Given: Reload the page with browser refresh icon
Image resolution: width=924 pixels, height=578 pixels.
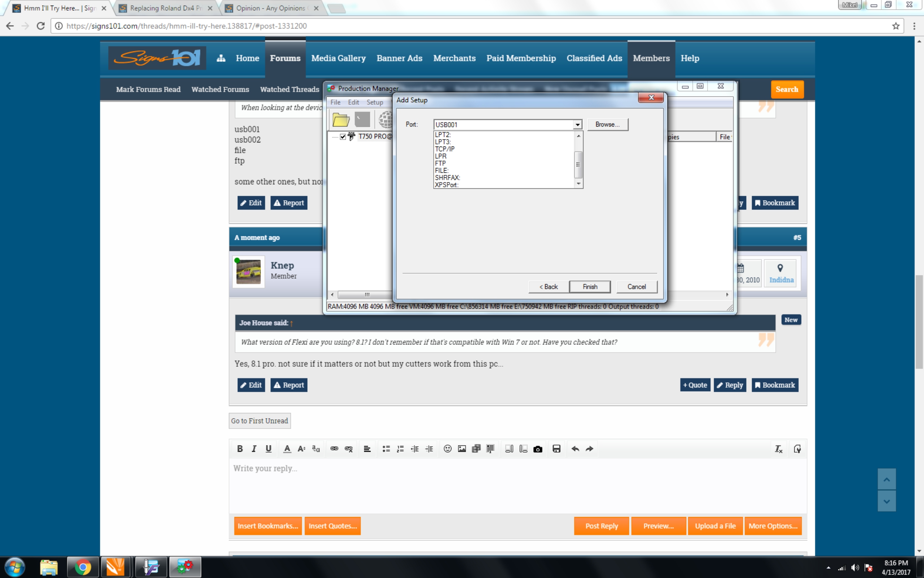Looking at the screenshot, I should click(x=41, y=26).
